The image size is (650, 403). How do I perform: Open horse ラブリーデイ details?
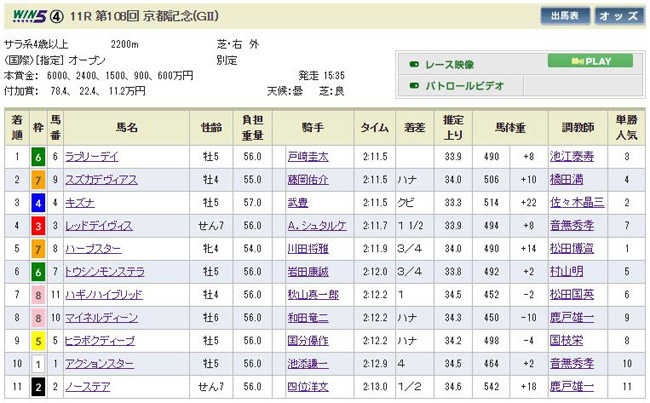click(119, 156)
